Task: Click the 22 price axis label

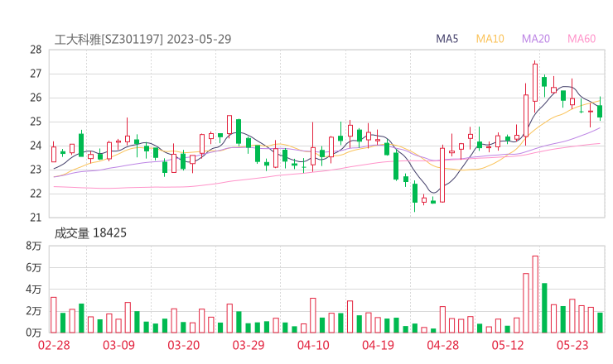Action: click(x=36, y=194)
